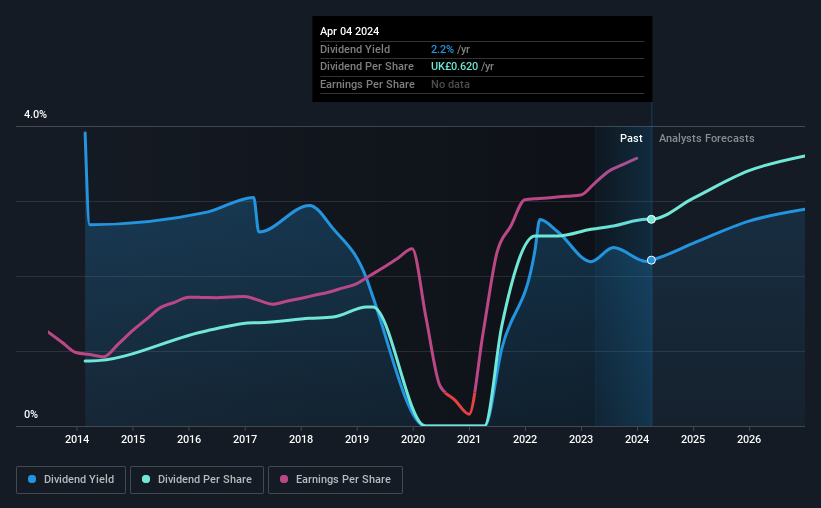Click the 2017 x-axis year label
The image size is (821, 508).
pos(245,439)
